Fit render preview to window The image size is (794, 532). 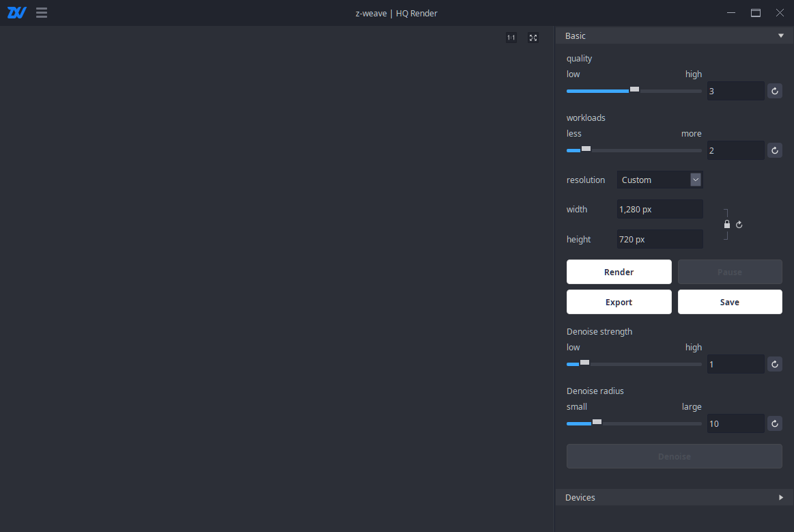[x=533, y=38]
